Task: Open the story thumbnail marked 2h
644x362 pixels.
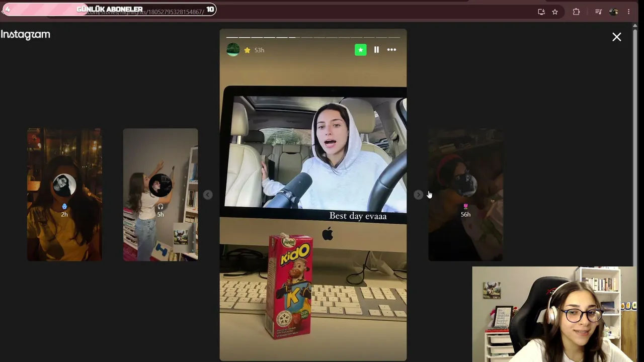Action: [64, 195]
